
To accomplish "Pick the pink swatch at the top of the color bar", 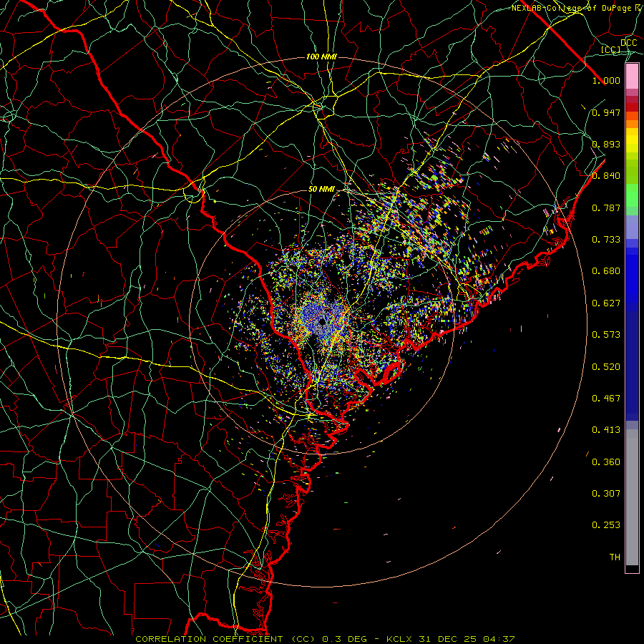I will tap(632, 77).
